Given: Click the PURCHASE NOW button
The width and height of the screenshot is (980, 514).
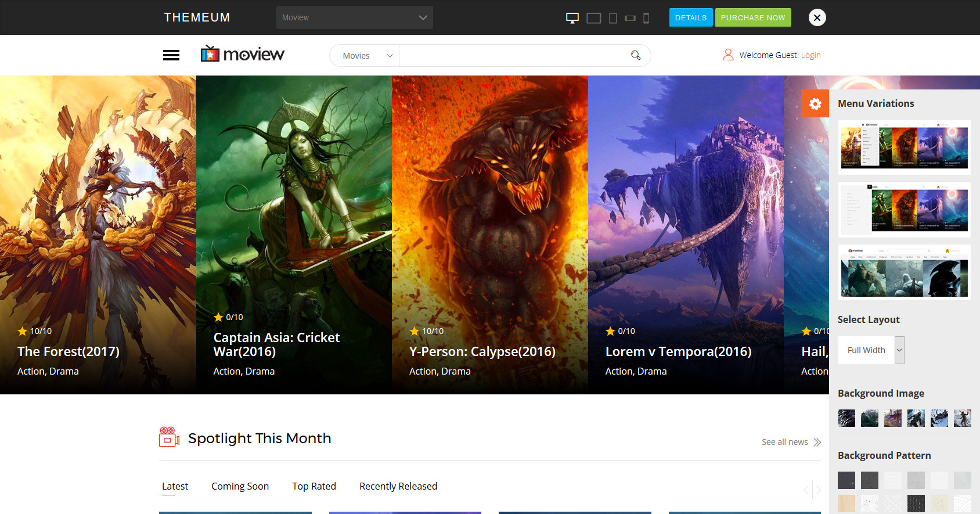Looking at the screenshot, I should pos(753,17).
